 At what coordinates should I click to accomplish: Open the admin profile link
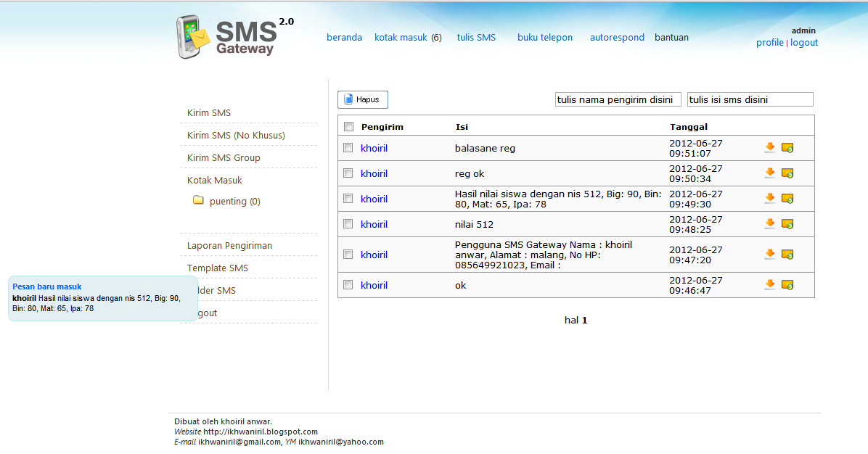coord(769,43)
